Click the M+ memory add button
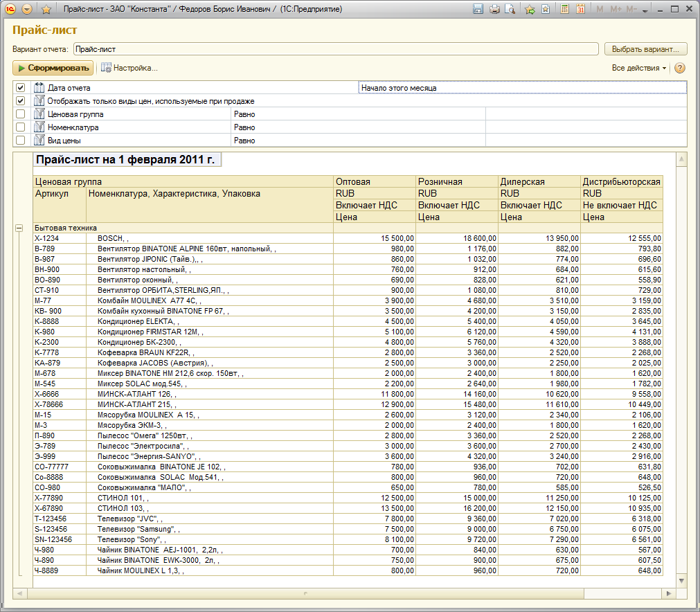 tap(616, 9)
